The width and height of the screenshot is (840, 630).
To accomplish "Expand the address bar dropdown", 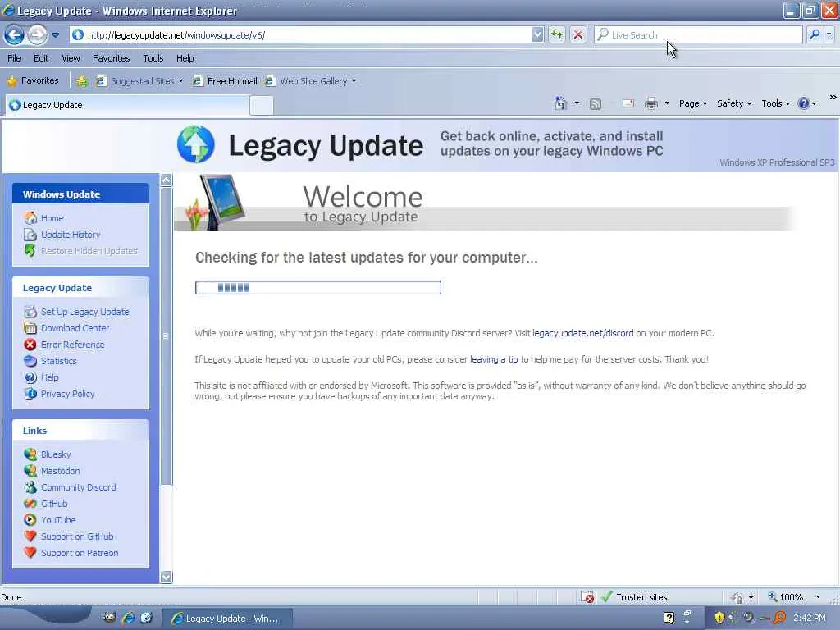I will tap(537, 35).
